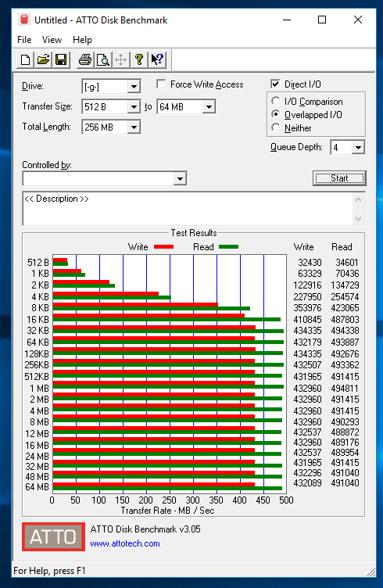Click the ATTO Disk Benchmark v3.05 text
Viewport: 383px width, 588px height.
click(x=145, y=529)
